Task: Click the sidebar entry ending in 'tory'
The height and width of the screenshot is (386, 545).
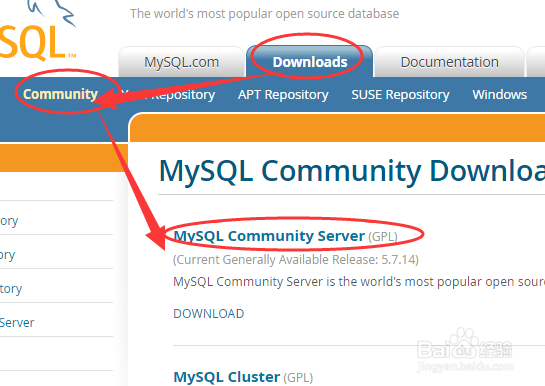Action: point(11,289)
